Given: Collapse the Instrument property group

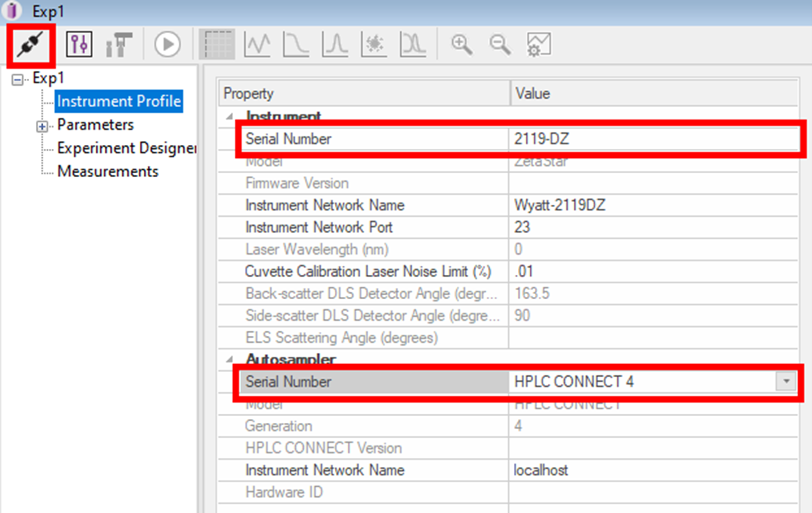Looking at the screenshot, I should (230, 117).
